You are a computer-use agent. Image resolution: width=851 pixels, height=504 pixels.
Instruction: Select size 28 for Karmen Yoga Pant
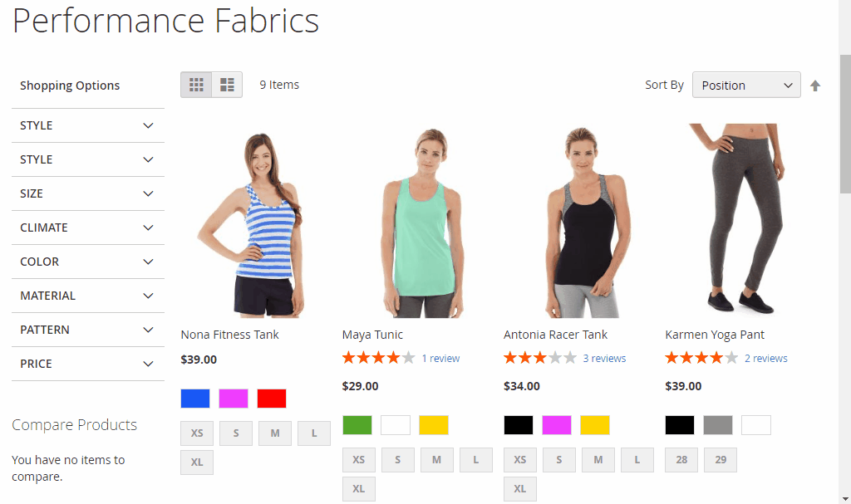[x=681, y=459]
